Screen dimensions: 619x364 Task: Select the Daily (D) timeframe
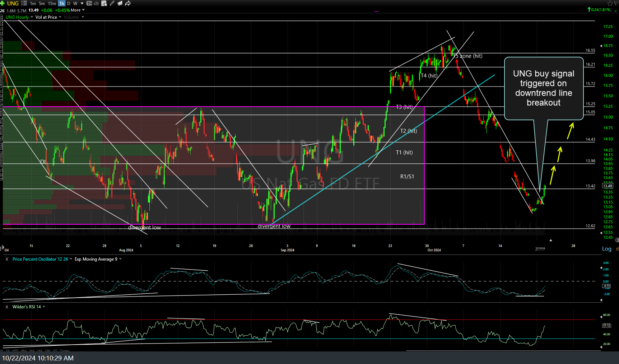(x=69, y=3)
